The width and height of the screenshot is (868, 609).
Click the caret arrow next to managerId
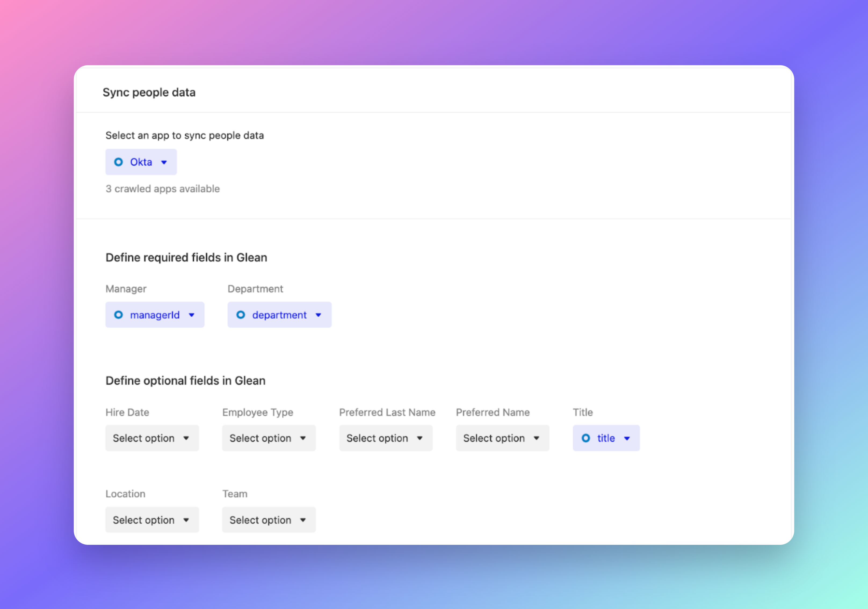[192, 315]
